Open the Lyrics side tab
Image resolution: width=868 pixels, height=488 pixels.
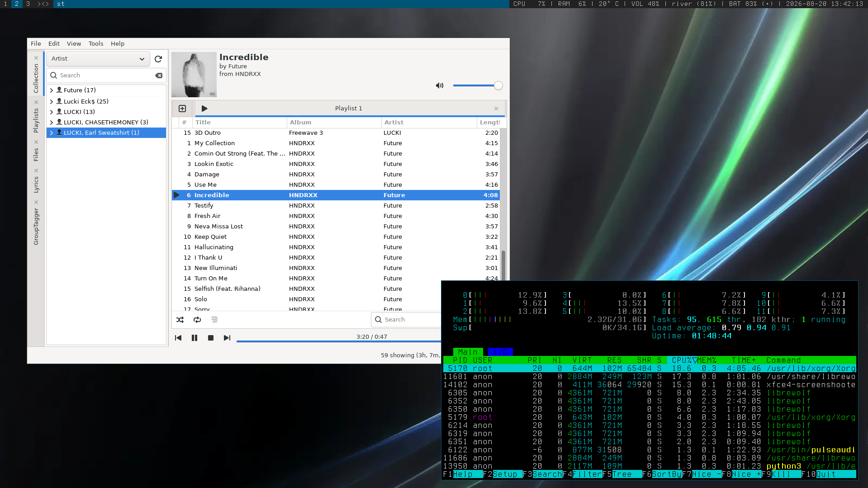pyautogui.click(x=36, y=185)
